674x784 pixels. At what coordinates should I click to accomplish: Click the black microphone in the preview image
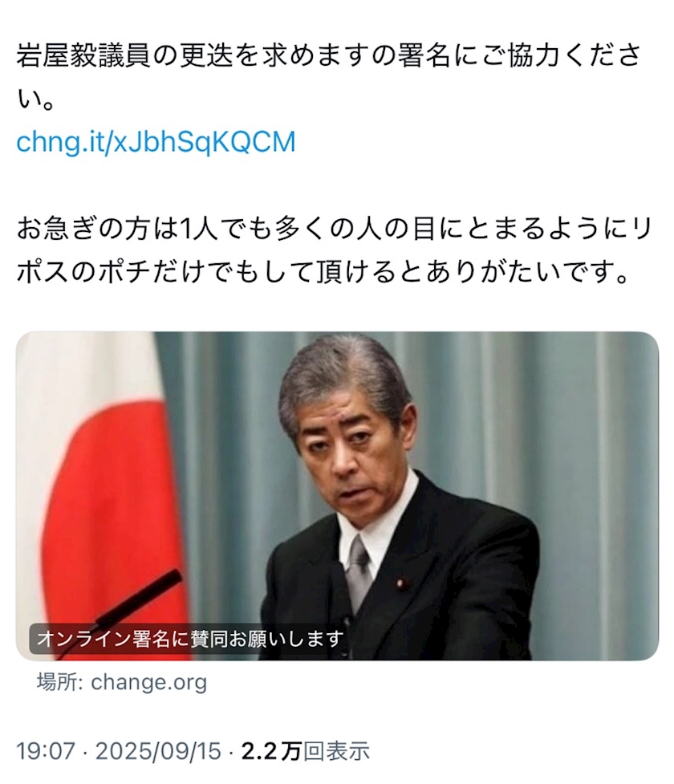(x=139, y=600)
